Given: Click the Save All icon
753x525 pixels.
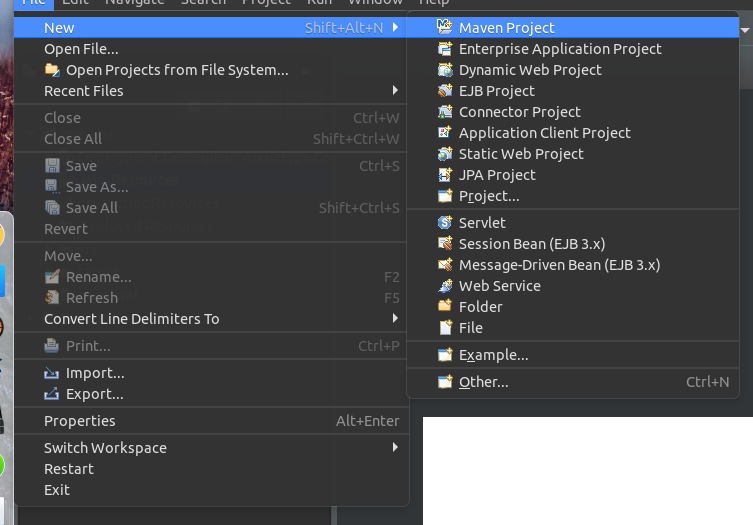Looking at the screenshot, I should click(x=52, y=208).
